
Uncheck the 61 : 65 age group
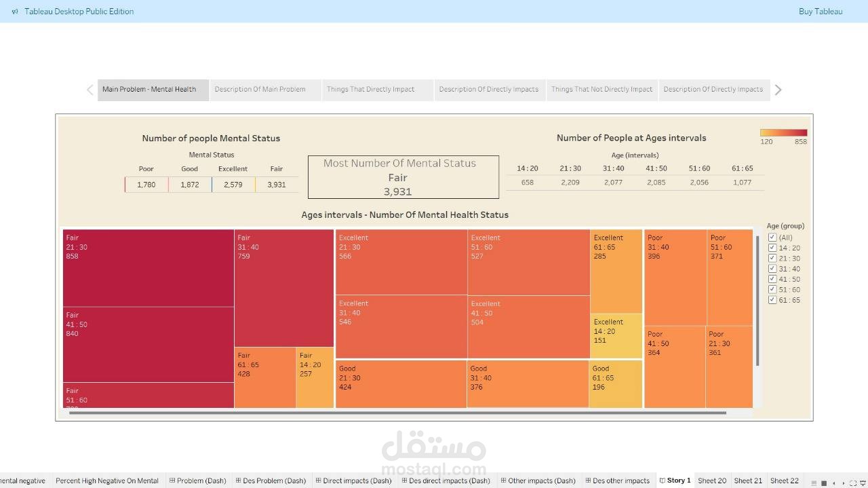pos(772,300)
